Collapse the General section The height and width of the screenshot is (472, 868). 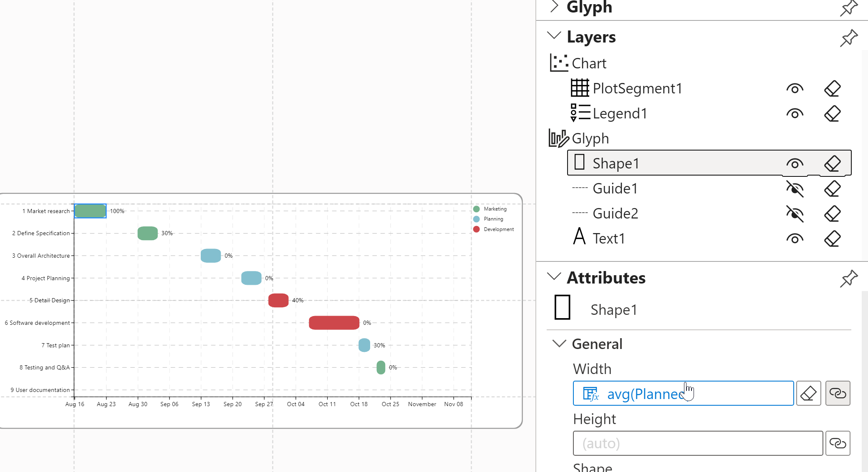click(559, 344)
